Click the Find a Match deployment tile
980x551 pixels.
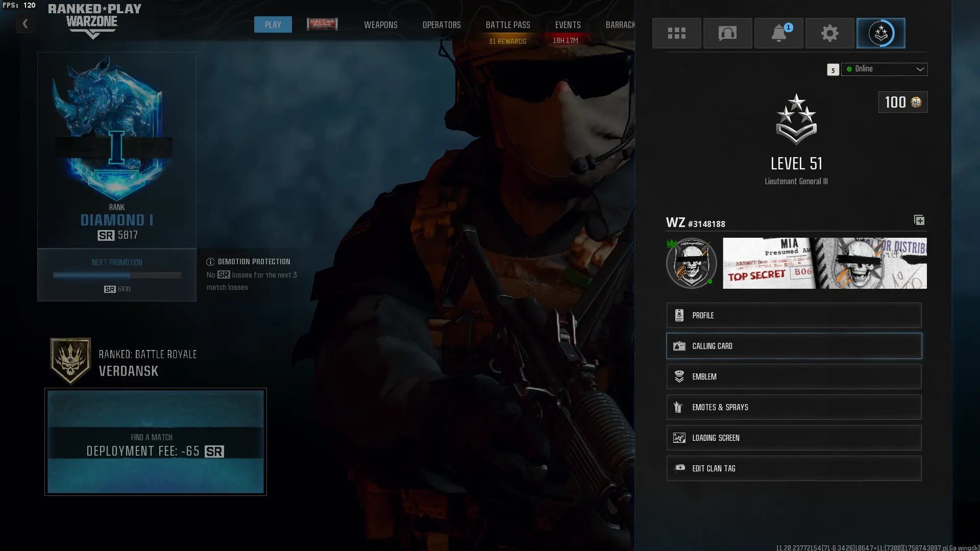point(155,442)
